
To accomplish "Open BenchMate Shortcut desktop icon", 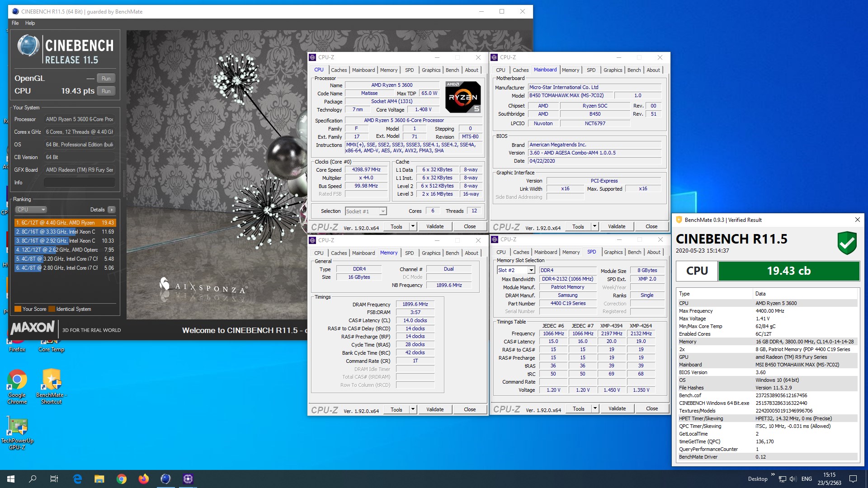I will point(51,387).
